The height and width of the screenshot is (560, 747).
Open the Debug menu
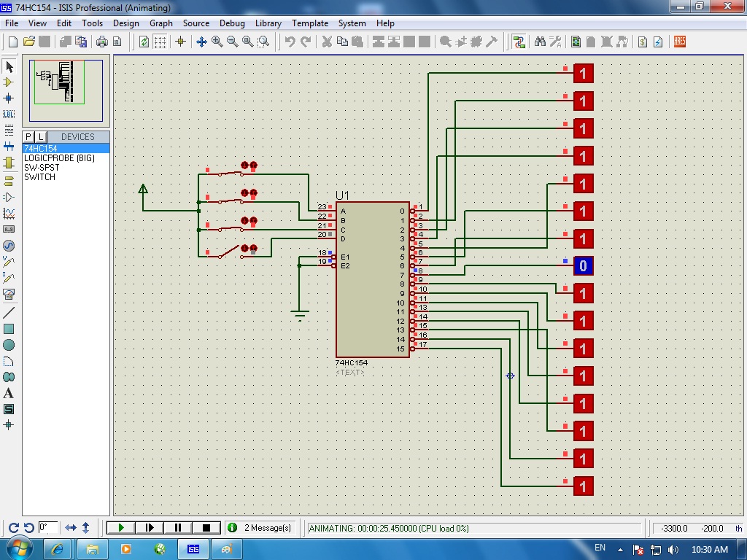[232, 23]
